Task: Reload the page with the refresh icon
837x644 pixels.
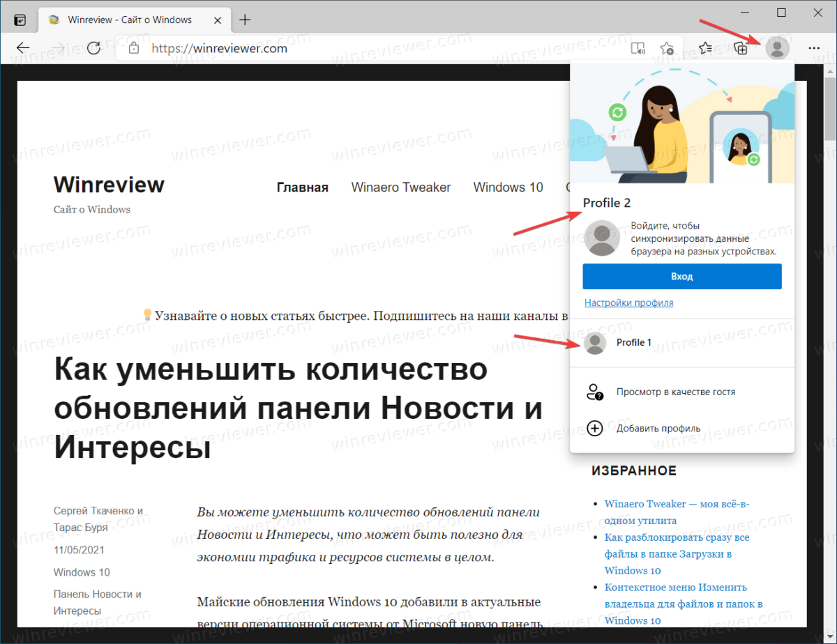Action: [x=96, y=48]
